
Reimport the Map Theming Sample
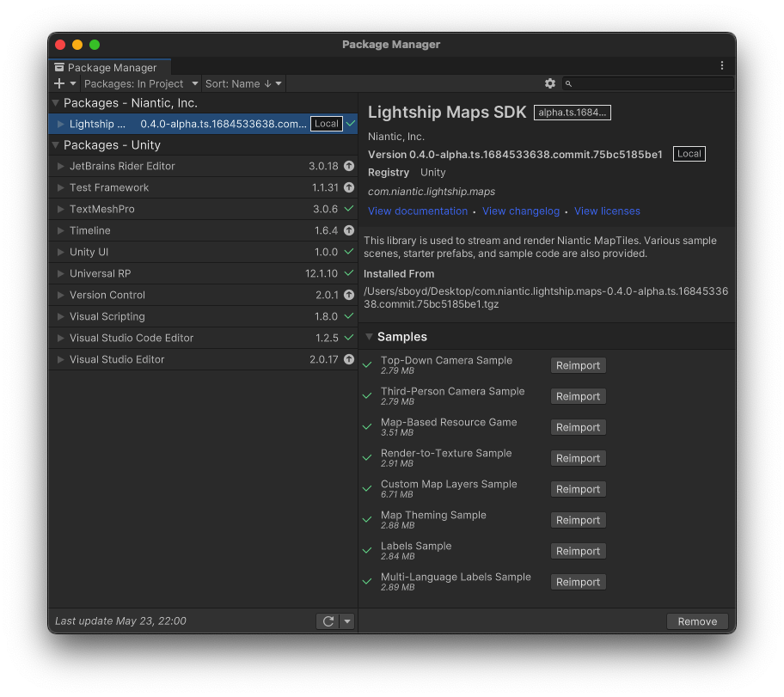point(578,521)
